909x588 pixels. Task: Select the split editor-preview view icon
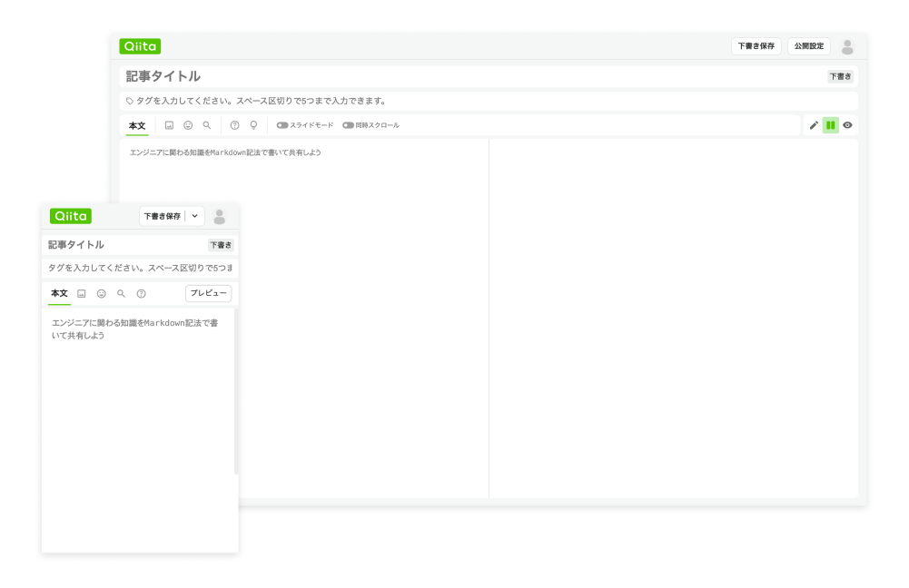[x=831, y=125]
